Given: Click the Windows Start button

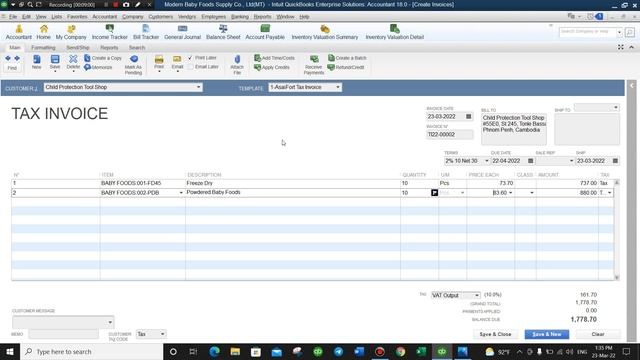Looking at the screenshot, I should coord(10,351).
